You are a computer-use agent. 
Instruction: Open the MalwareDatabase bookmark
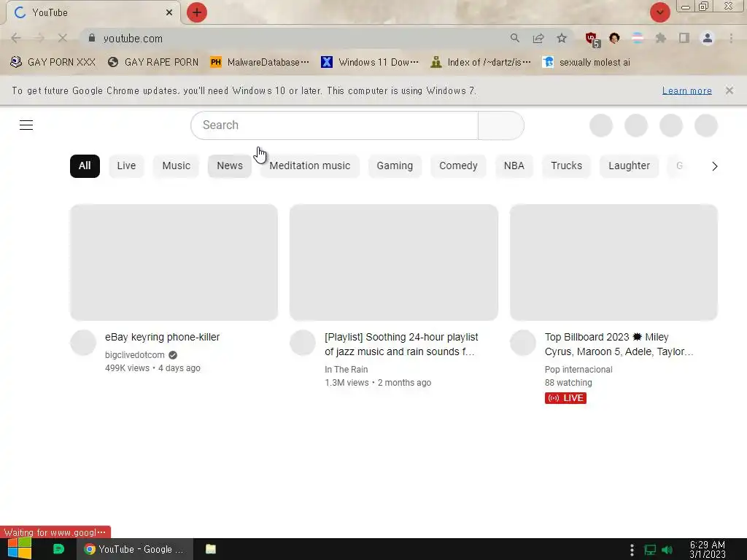click(x=260, y=63)
